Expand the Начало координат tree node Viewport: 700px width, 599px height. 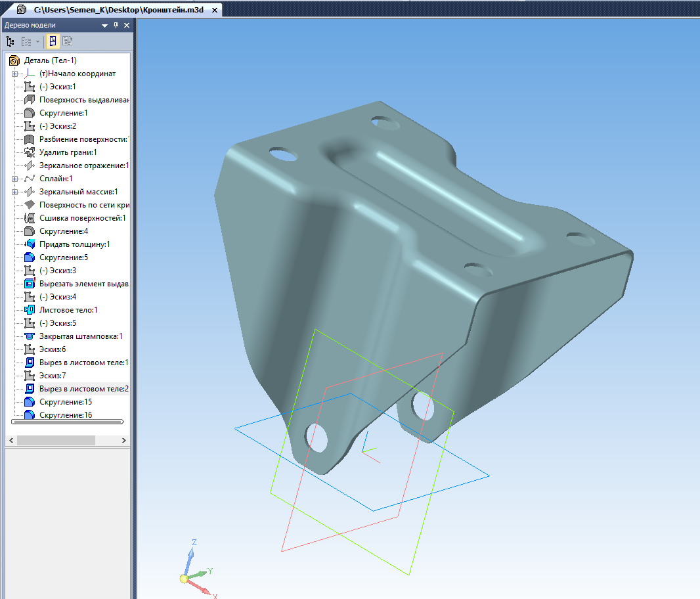[14, 74]
